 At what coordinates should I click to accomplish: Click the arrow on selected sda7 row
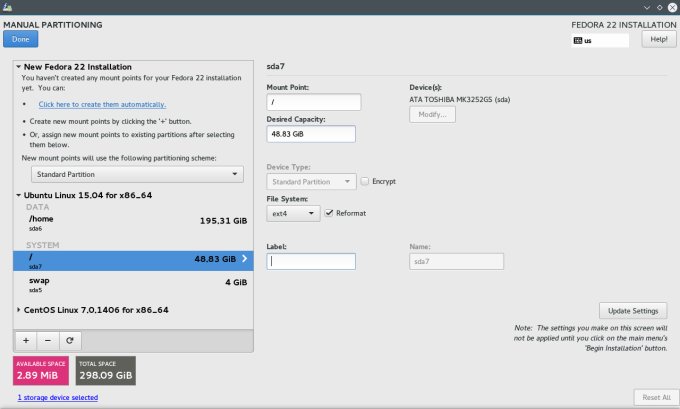245,259
